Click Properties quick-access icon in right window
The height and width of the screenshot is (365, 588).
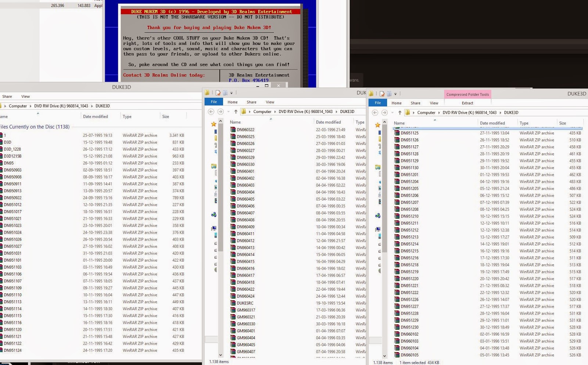382,94
